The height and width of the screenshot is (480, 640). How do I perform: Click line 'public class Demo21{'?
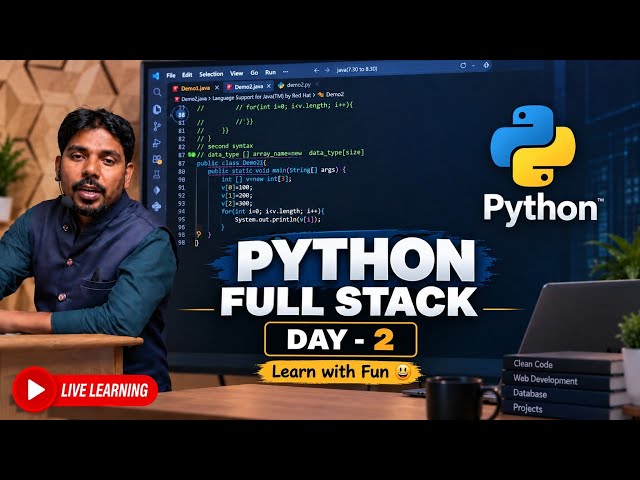[x=231, y=163]
